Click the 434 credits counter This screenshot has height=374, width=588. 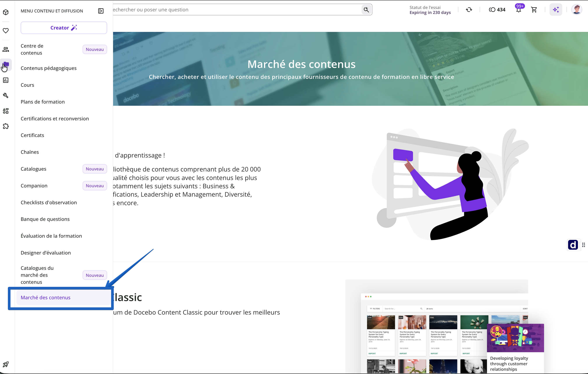coord(497,10)
